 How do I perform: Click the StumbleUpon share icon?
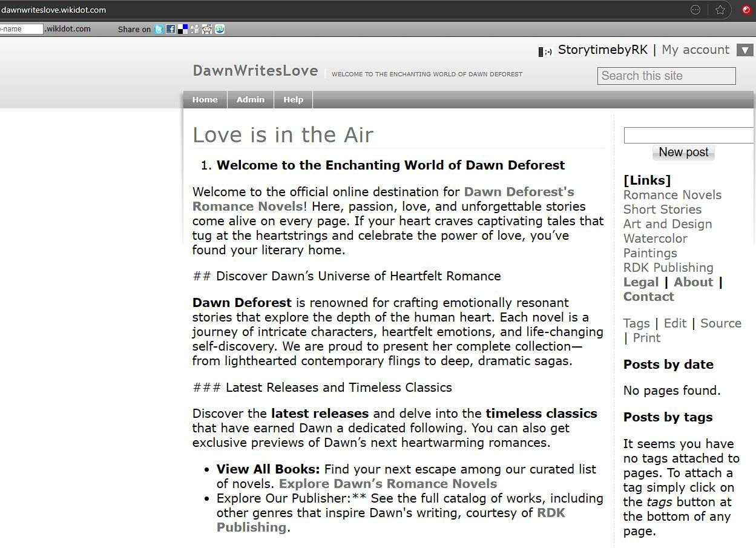pos(220,29)
